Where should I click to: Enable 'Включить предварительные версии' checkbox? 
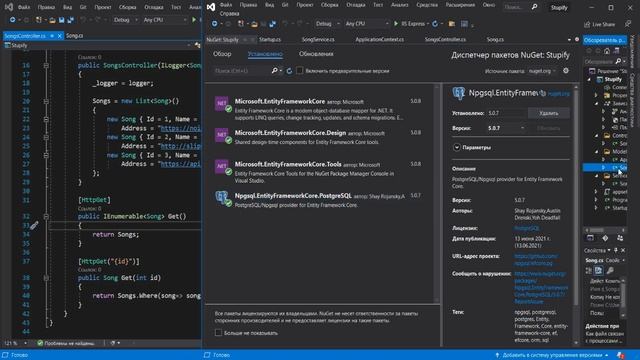300,71
